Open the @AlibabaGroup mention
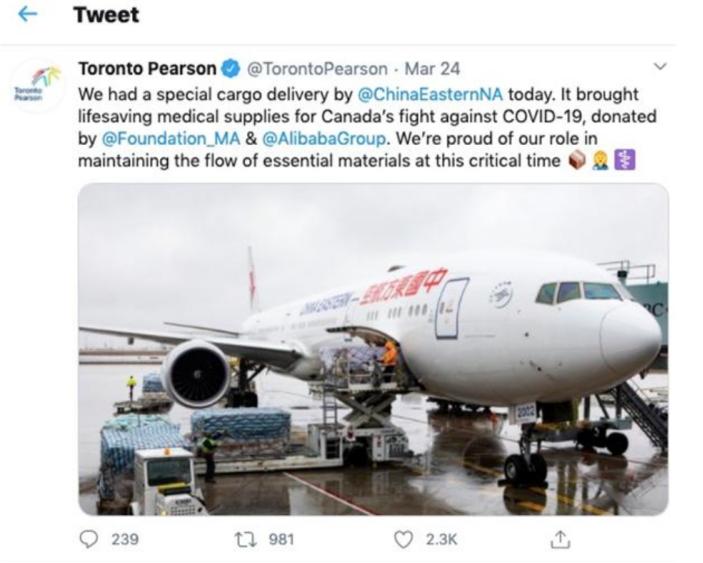Image resolution: width=703 pixels, height=563 pixels. pyautogui.click(x=295, y=138)
